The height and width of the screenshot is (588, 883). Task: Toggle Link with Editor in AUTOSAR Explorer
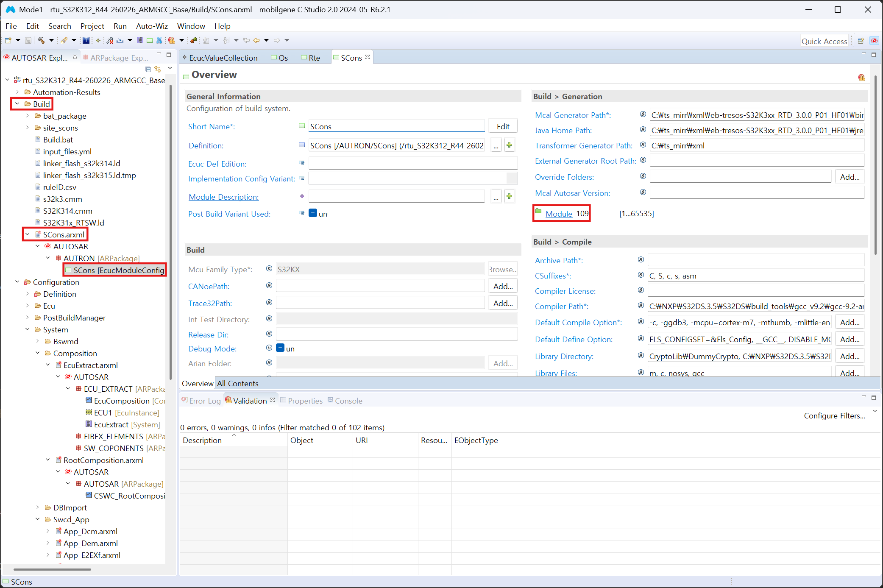(x=158, y=69)
